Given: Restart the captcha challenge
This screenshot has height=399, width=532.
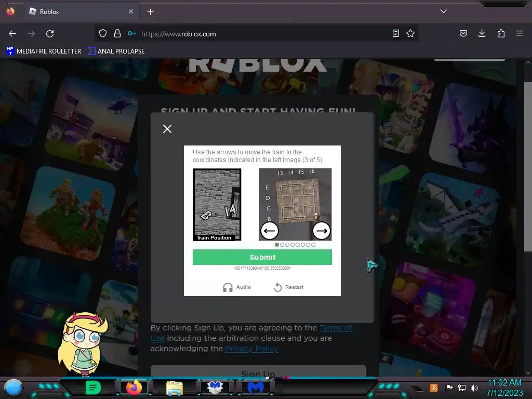Looking at the screenshot, I should click(x=289, y=287).
